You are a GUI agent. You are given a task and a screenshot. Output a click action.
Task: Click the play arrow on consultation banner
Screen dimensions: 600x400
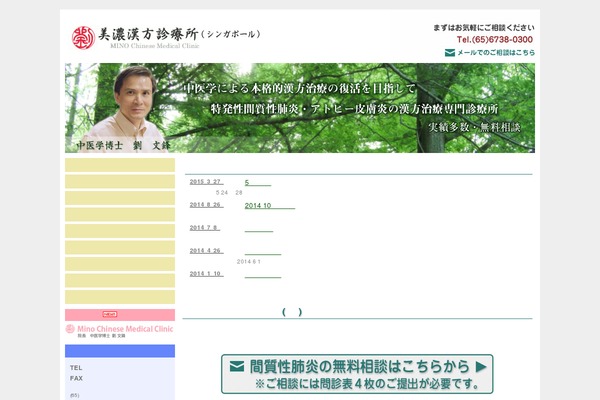click(481, 367)
